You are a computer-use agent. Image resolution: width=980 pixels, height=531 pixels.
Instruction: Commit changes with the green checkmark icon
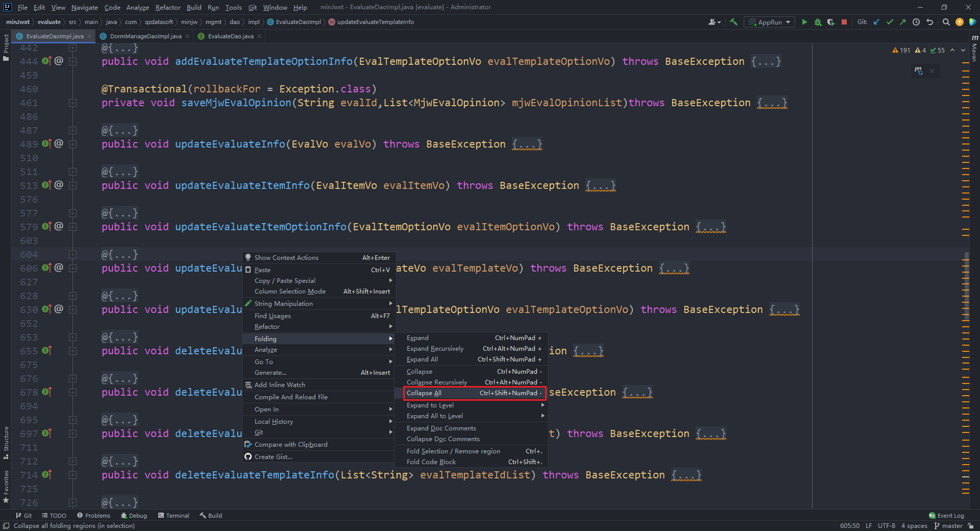click(x=890, y=22)
